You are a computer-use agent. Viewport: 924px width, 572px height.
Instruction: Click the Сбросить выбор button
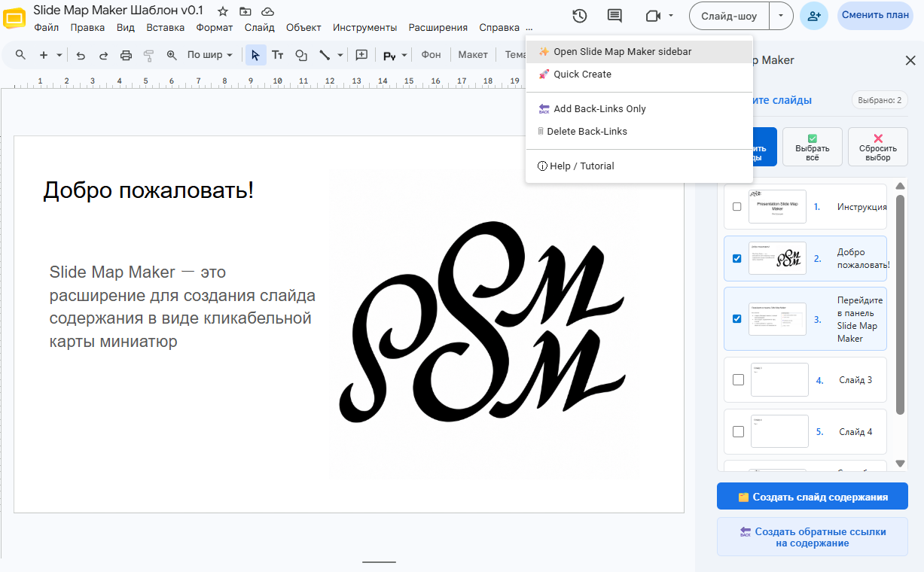point(878,147)
